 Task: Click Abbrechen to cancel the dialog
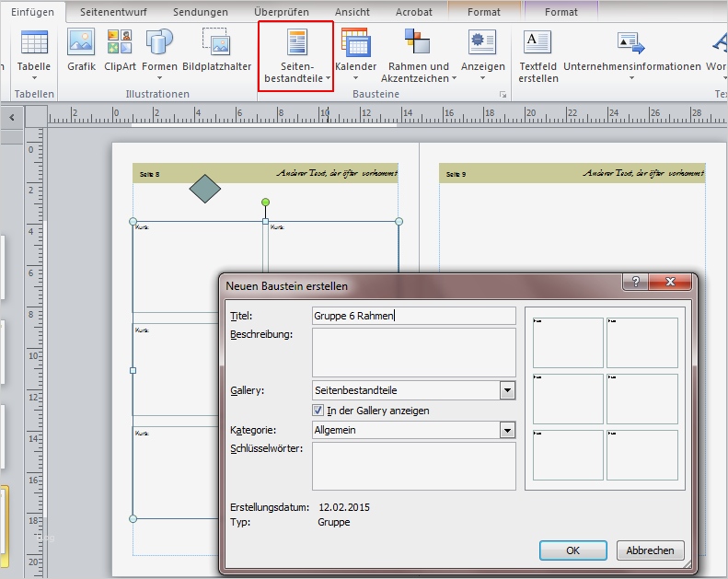[651, 550]
